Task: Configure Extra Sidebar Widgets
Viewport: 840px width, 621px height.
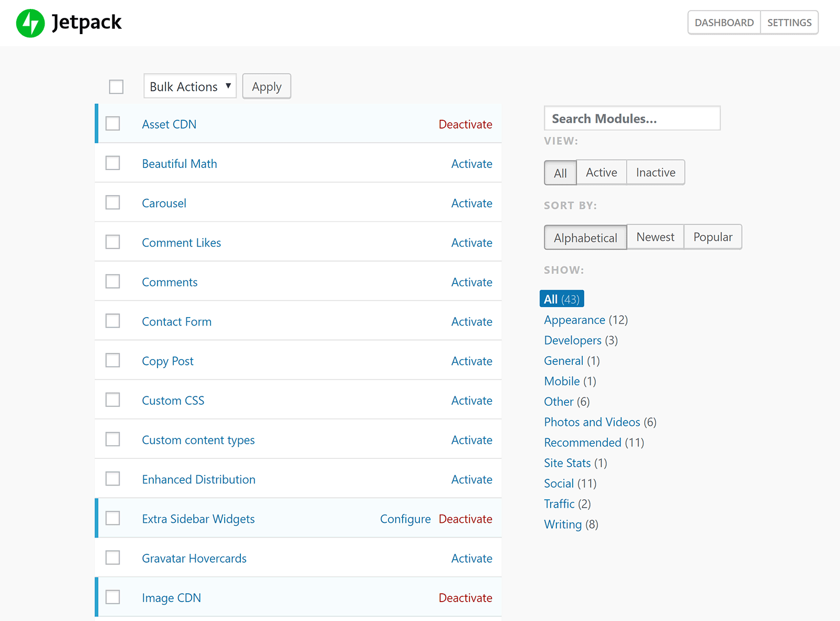Action: 405,519
